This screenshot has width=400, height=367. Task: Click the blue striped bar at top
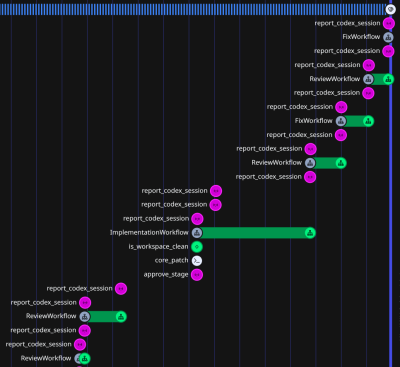[x=193, y=9]
